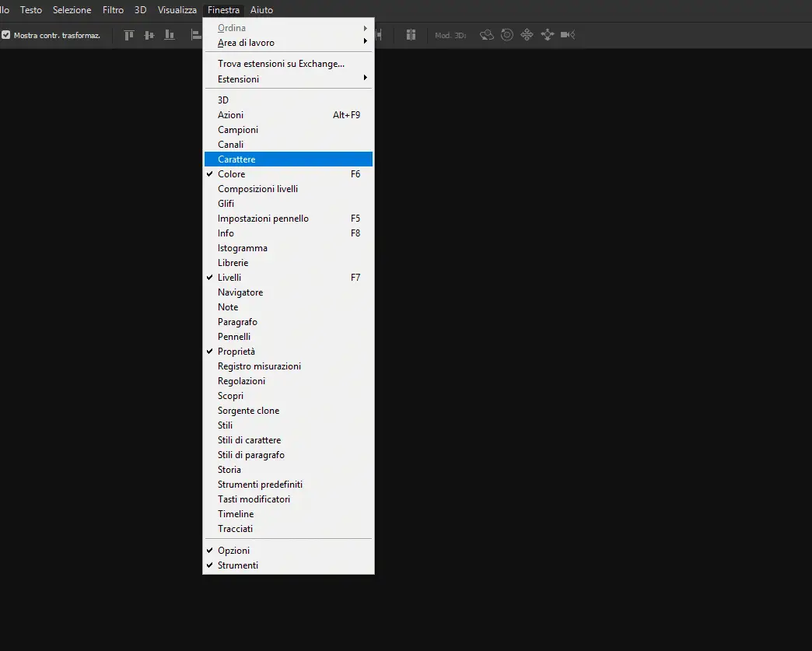Image resolution: width=812 pixels, height=651 pixels.
Task: Open the Timeline panel
Action: [x=289, y=514]
